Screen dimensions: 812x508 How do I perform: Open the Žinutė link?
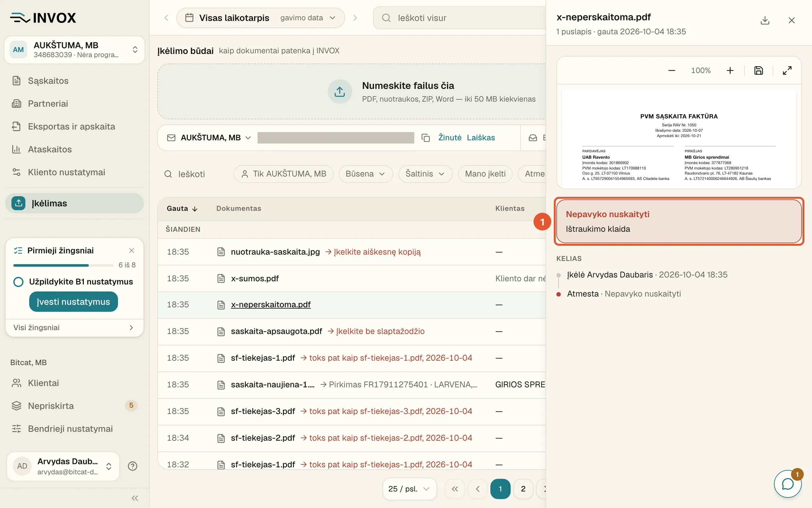click(450, 138)
